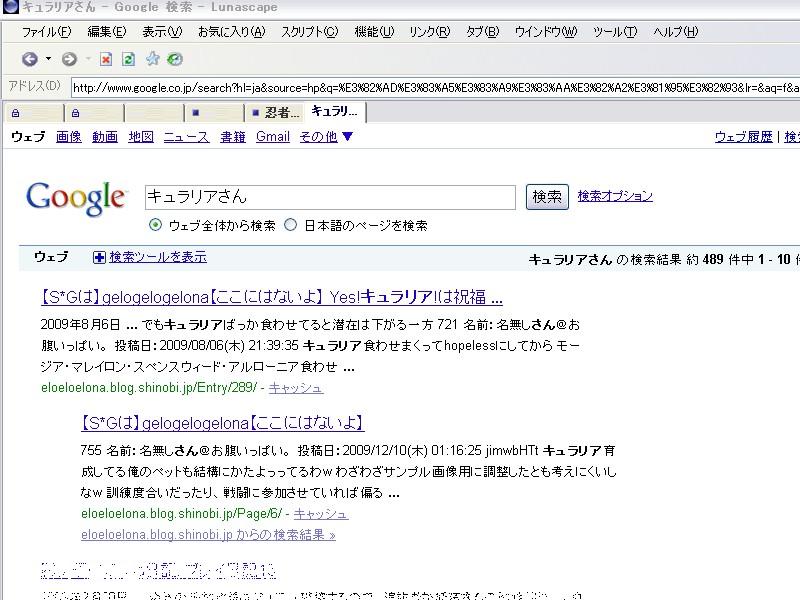Open キャッシュ link for Entry/289 result
Image resolution: width=800 pixels, height=600 pixels.
pos(296,388)
